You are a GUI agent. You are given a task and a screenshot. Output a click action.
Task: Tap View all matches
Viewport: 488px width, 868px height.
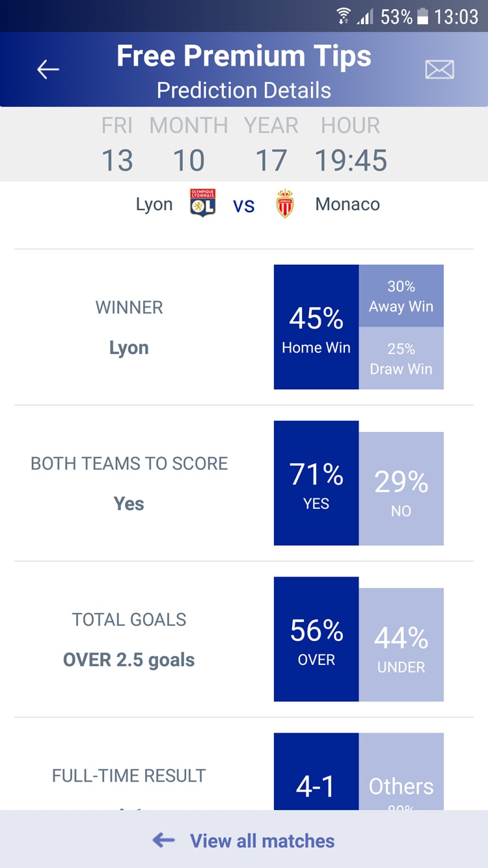point(262,841)
